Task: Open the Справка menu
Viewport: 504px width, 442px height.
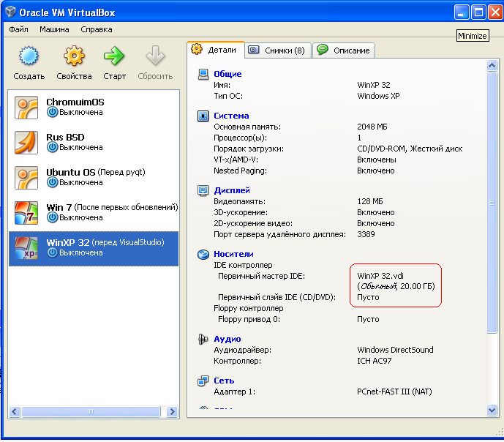Action: pyautogui.click(x=97, y=29)
